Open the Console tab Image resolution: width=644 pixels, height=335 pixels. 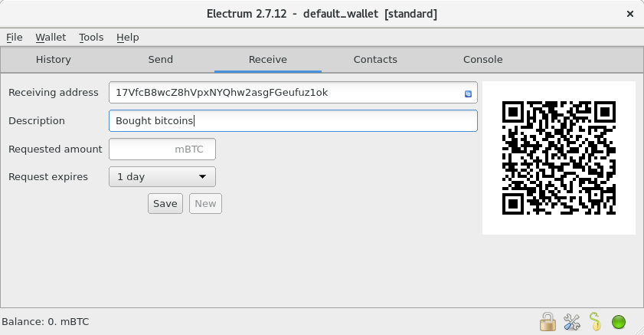coord(483,60)
